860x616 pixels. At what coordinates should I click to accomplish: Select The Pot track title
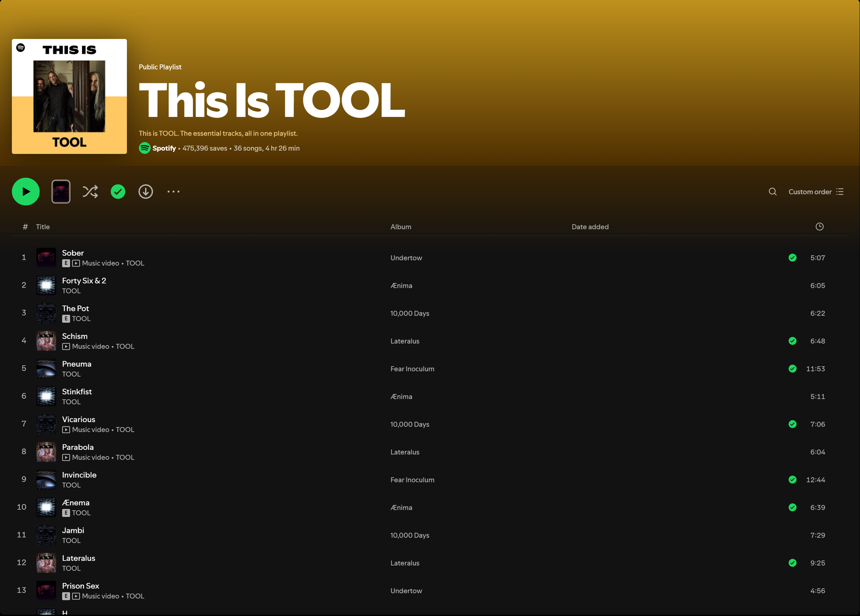[75, 308]
